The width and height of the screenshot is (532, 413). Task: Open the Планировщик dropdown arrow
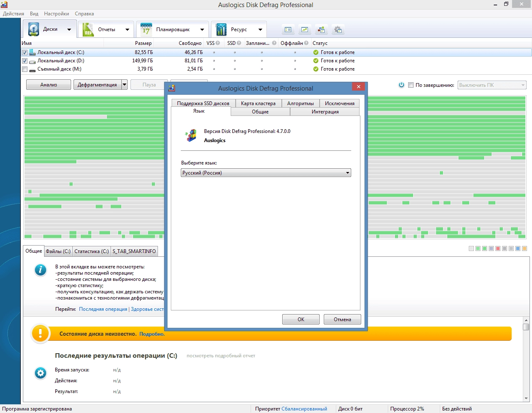[x=202, y=29]
